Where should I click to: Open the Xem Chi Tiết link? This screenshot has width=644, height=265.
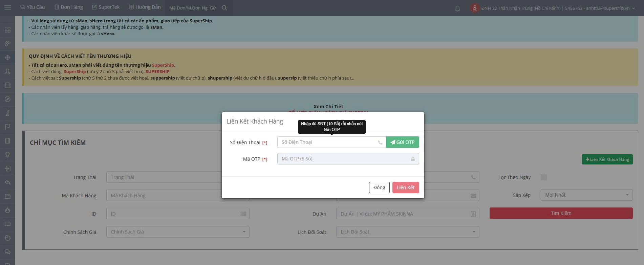tap(328, 107)
